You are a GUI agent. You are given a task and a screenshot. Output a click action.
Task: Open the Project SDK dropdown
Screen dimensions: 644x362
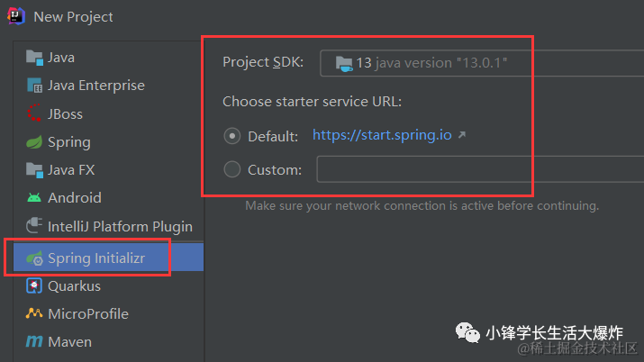482,63
